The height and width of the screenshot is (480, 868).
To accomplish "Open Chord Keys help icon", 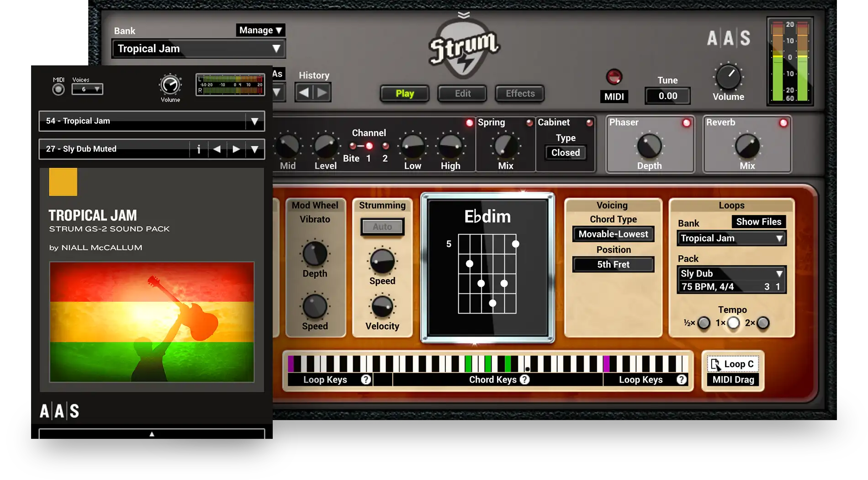I will click(x=525, y=379).
